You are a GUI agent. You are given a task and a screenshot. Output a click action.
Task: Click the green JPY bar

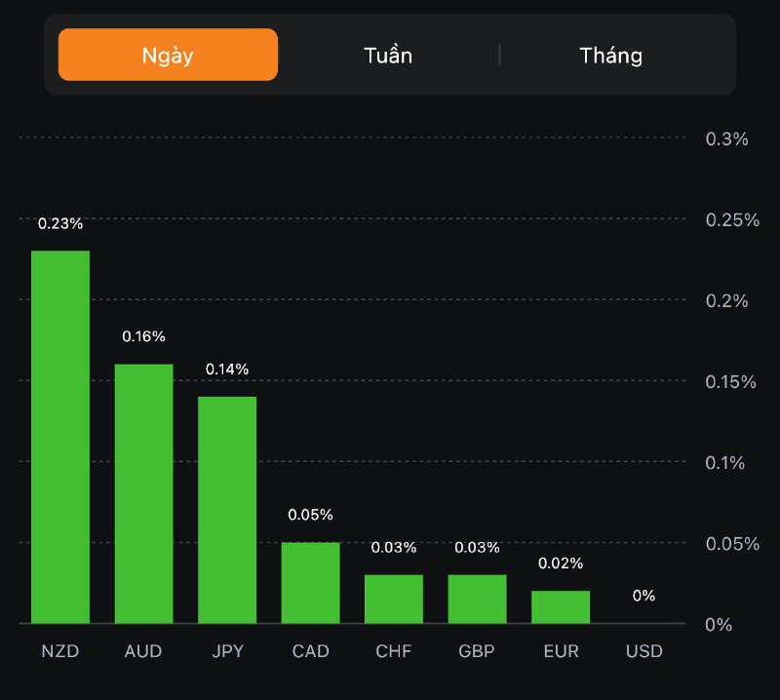coord(227,510)
